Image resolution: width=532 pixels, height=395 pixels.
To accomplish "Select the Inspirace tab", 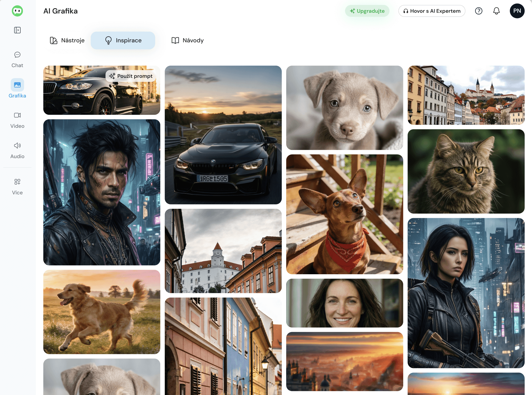I will 123,40.
